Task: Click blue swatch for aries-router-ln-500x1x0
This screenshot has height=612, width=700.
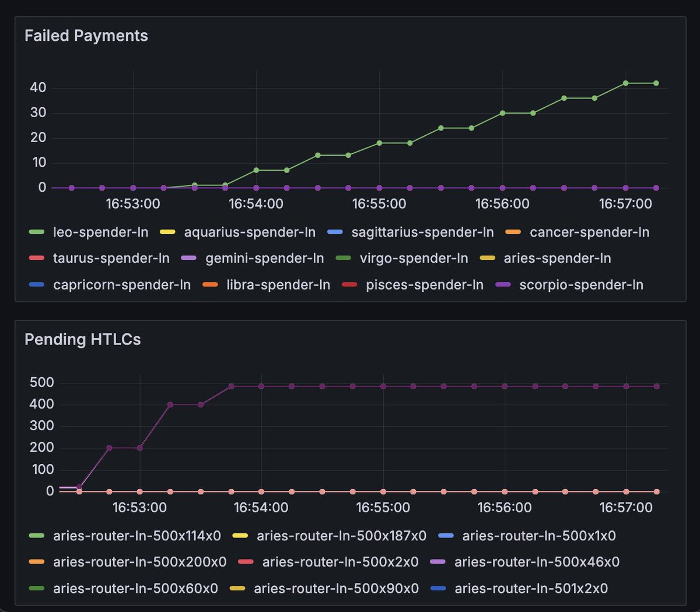Action: (x=446, y=536)
